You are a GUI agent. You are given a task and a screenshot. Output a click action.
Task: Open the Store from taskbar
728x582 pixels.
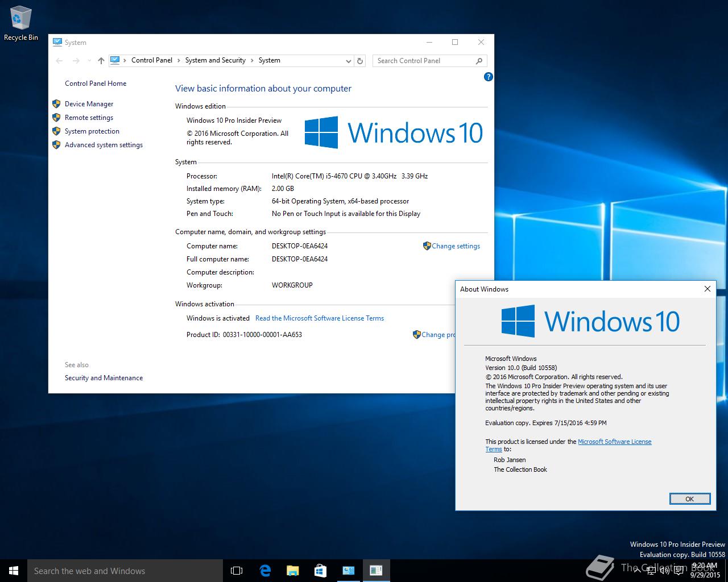pos(320,571)
